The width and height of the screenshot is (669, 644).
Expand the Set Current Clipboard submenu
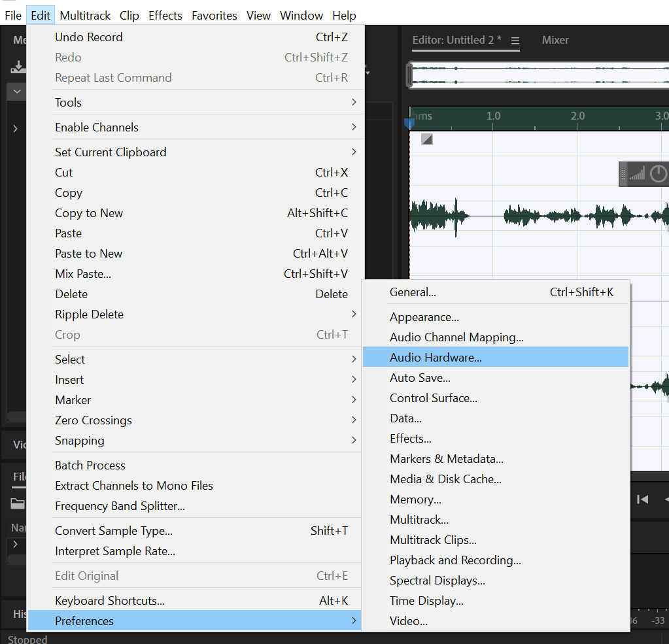[x=196, y=152]
